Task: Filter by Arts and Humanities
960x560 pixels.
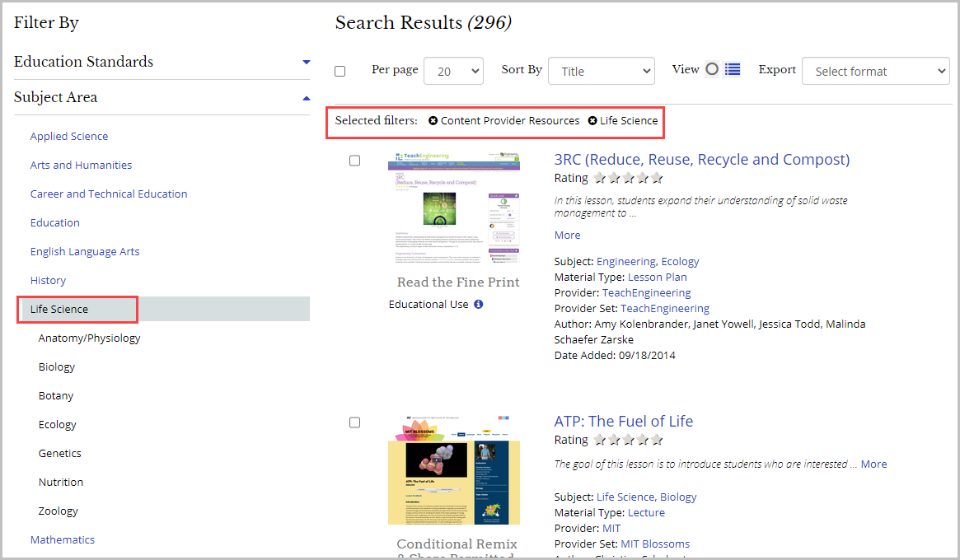Action: (81, 166)
